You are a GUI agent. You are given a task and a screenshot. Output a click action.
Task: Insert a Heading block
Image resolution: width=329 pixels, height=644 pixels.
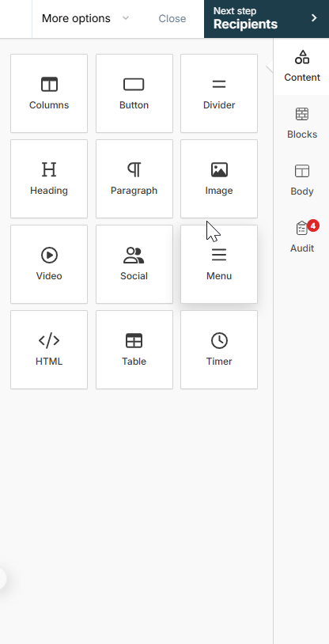(49, 179)
